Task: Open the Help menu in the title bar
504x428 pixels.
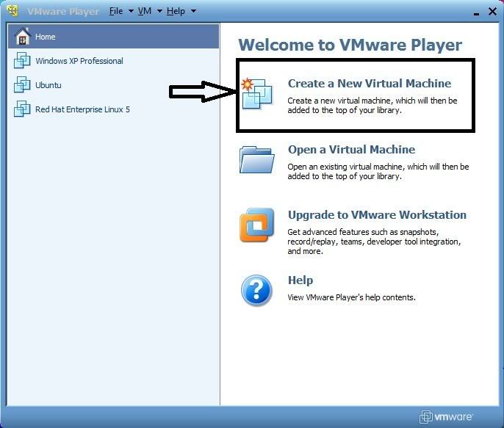Action: click(176, 12)
